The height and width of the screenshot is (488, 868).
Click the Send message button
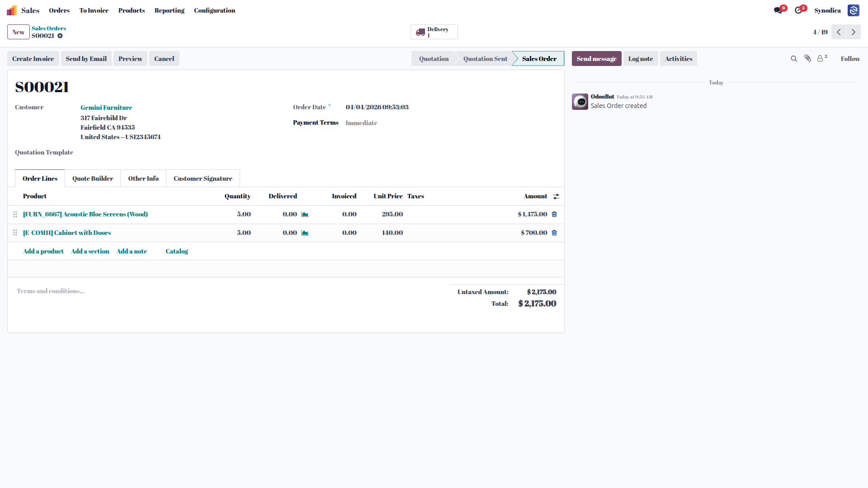[x=597, y=59]
